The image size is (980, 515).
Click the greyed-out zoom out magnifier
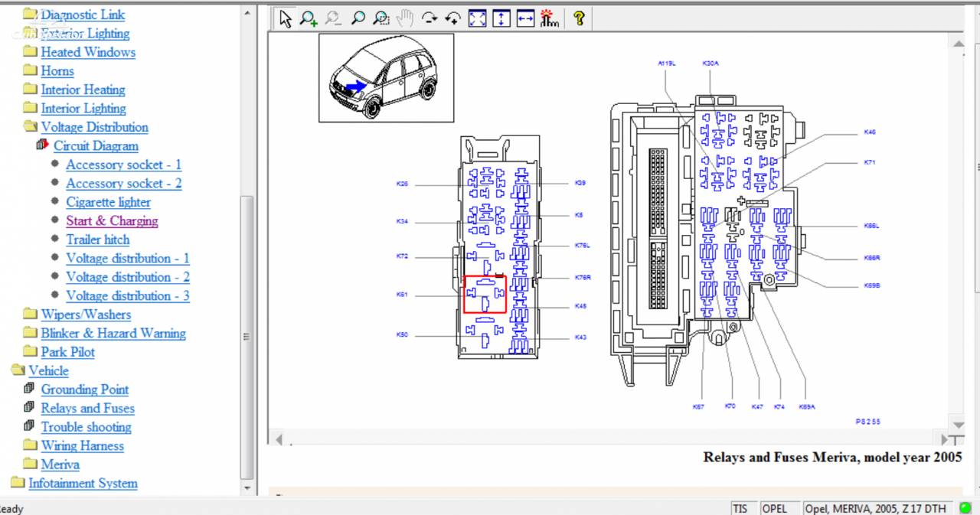(333, 19)
